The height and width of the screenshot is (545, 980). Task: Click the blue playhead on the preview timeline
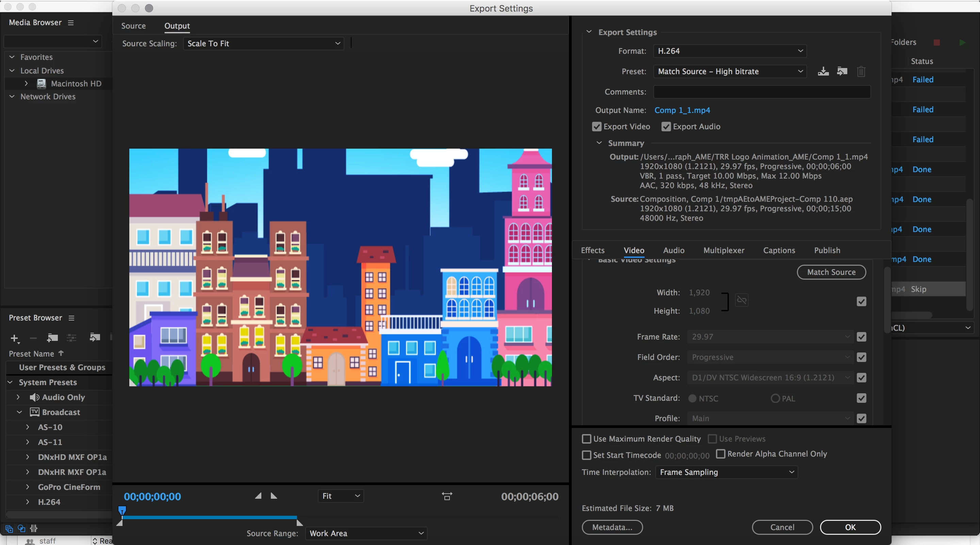click(x=122, y=510)
